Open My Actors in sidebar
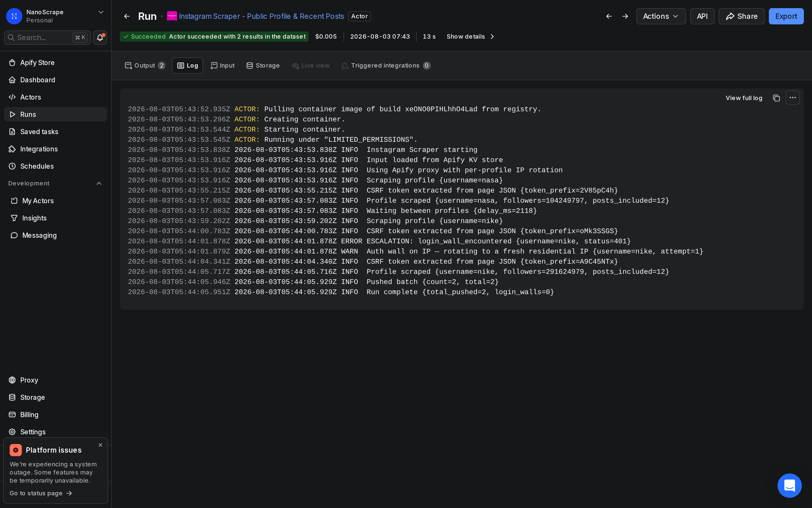The height and width of the screenshot is (508, 812). tap(56, 201)
